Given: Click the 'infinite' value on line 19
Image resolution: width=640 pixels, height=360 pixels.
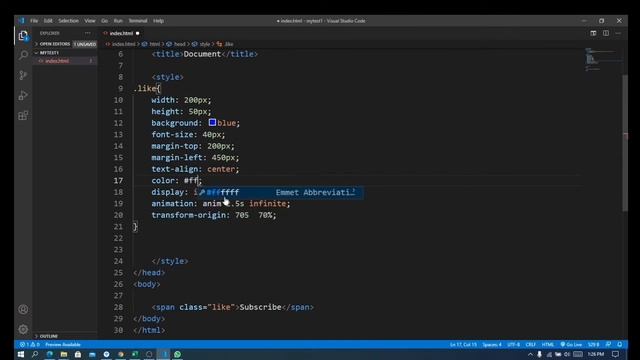Looking at the screenshot, I should [267, 203].
